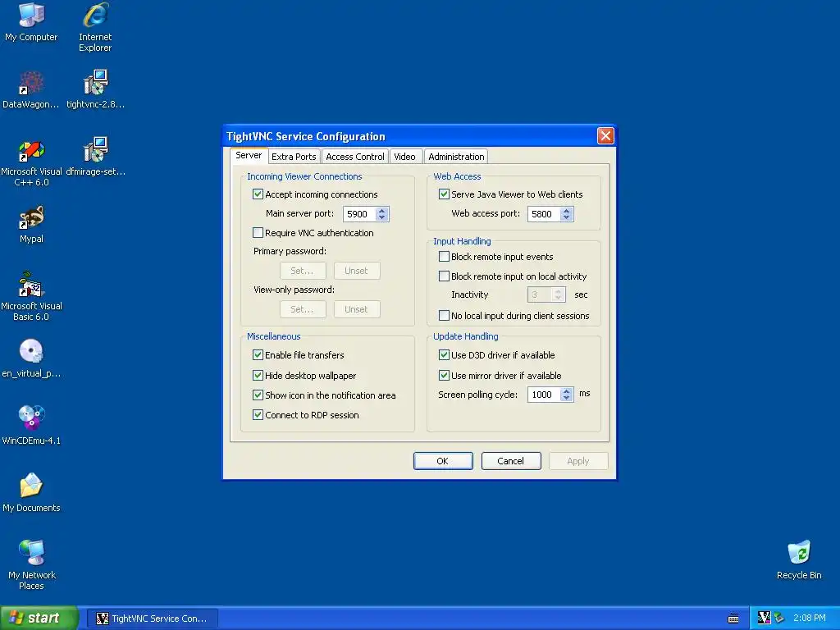Click the Web access port field

click(x=545, y=214)
